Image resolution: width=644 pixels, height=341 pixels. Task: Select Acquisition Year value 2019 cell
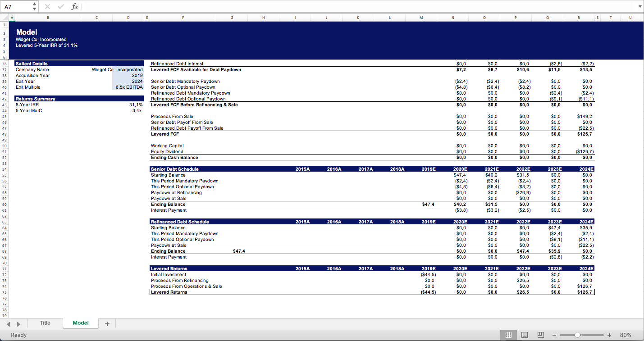coord(128,75)
